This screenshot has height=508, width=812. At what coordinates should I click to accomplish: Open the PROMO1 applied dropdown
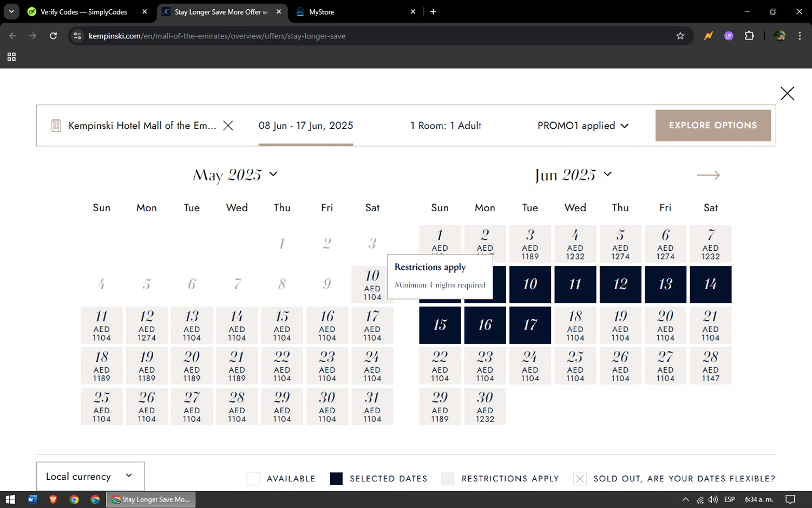pos(583,126)
